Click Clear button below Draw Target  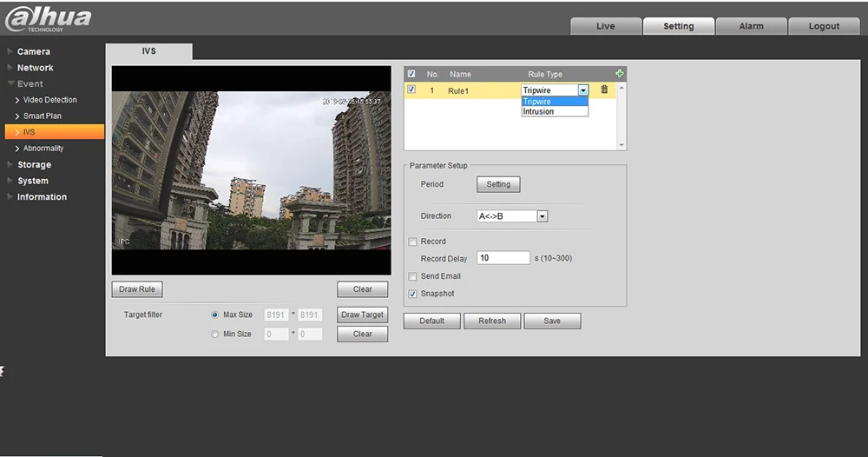click(363, 334)
